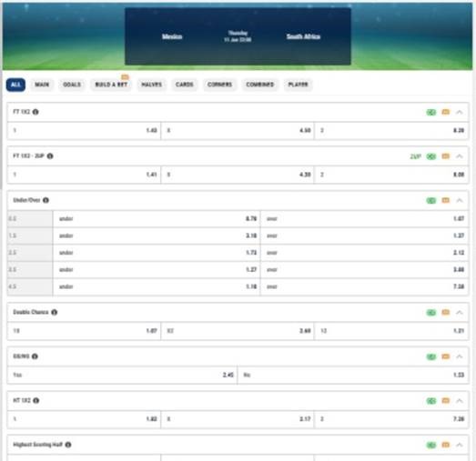This screenshot has height=461, width=476.
Task: Collapse the GG/NG market
Action: click(460, 356)
